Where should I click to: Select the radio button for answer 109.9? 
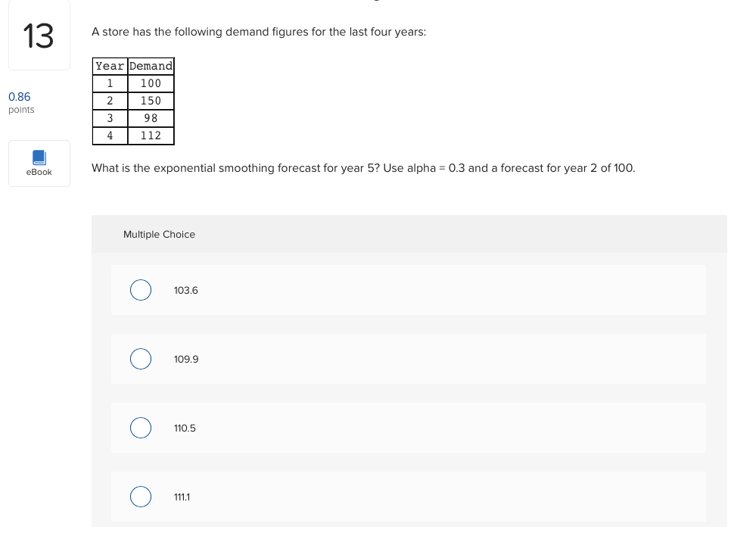pyautogui.click(x=141, y=359)
